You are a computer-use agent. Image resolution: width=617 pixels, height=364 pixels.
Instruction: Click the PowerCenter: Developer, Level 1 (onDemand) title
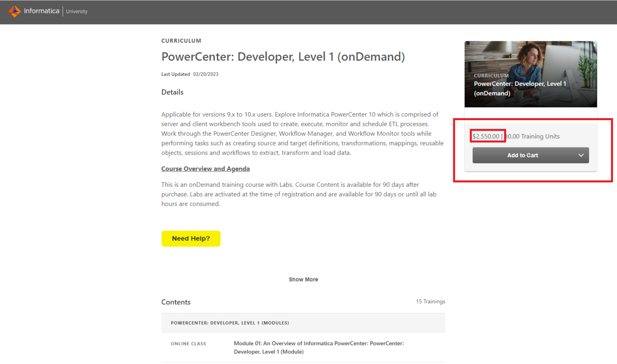283,57
